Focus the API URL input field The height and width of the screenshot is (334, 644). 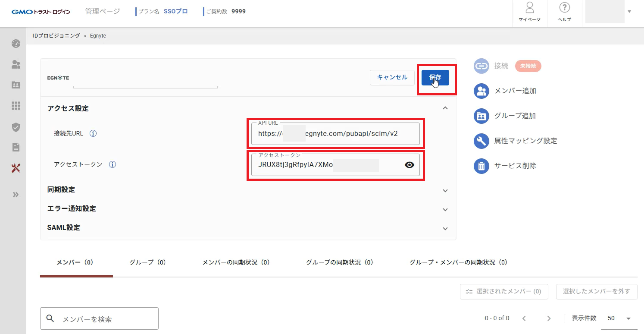(335, 134)
